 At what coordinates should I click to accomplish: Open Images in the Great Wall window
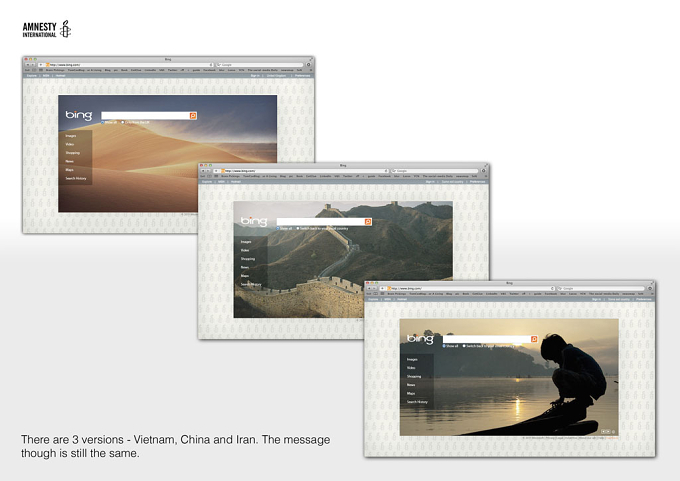(246, 242)
